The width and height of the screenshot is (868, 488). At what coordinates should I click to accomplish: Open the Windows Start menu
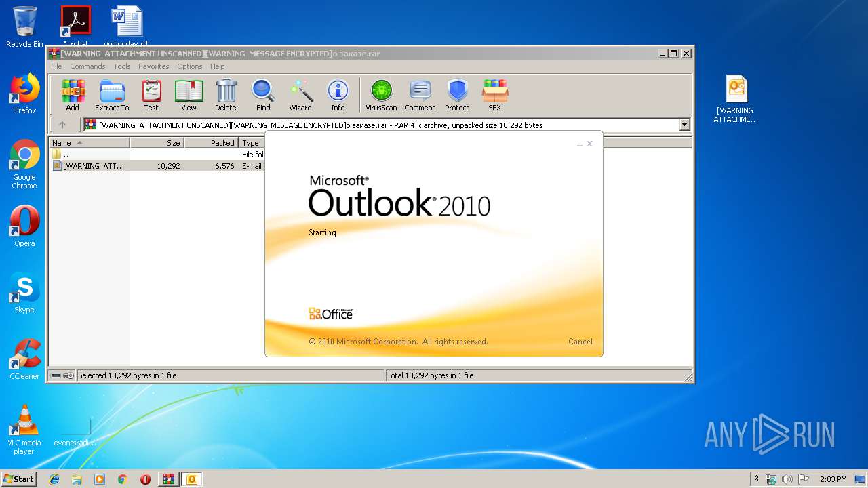point(18,479)
